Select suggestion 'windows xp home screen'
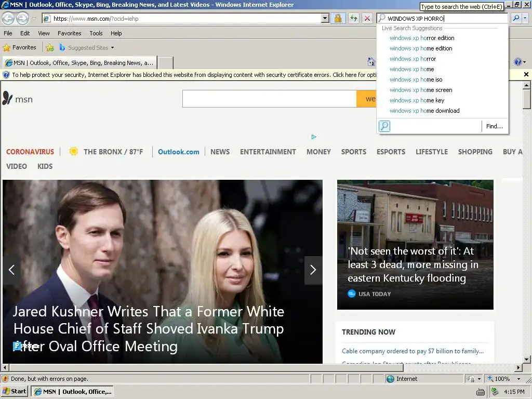Screen dimensions: 532x399 click(x=421, y=90)
